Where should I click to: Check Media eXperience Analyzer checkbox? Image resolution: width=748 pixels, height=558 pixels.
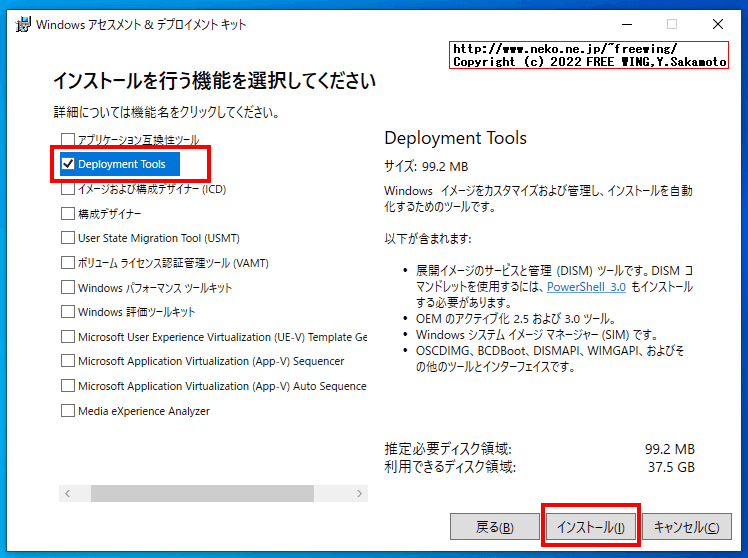coord(68,410)
